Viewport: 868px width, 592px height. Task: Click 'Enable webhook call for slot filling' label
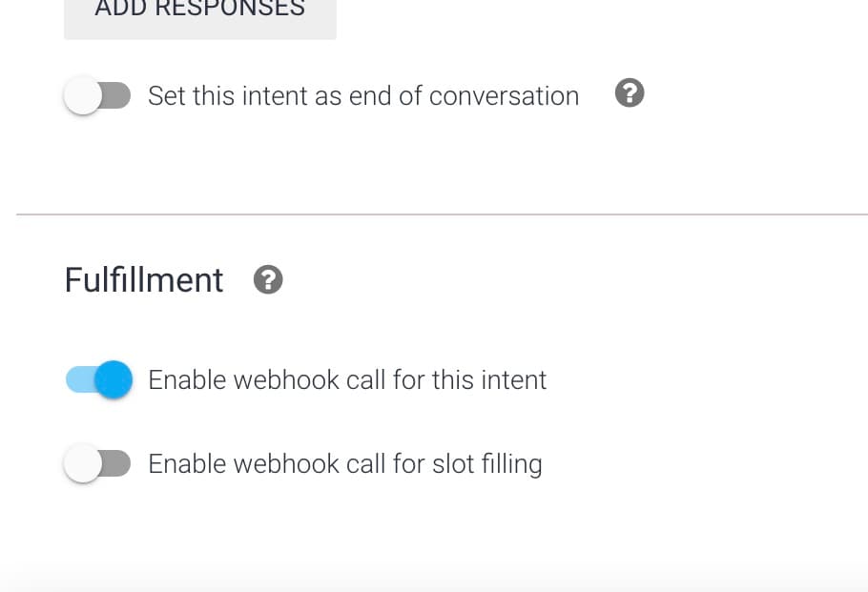pos(345,463)
